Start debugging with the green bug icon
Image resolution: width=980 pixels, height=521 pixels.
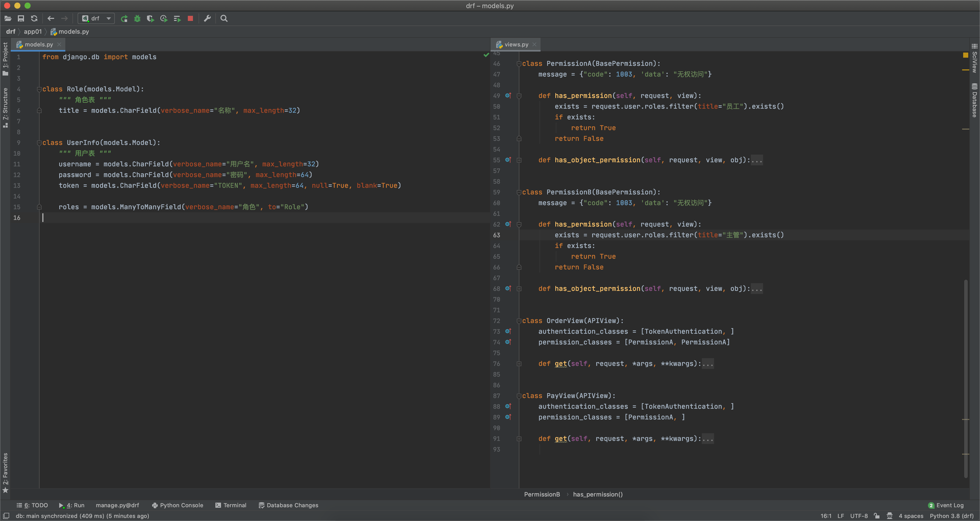pyautogui.click(x=137, y=18)
